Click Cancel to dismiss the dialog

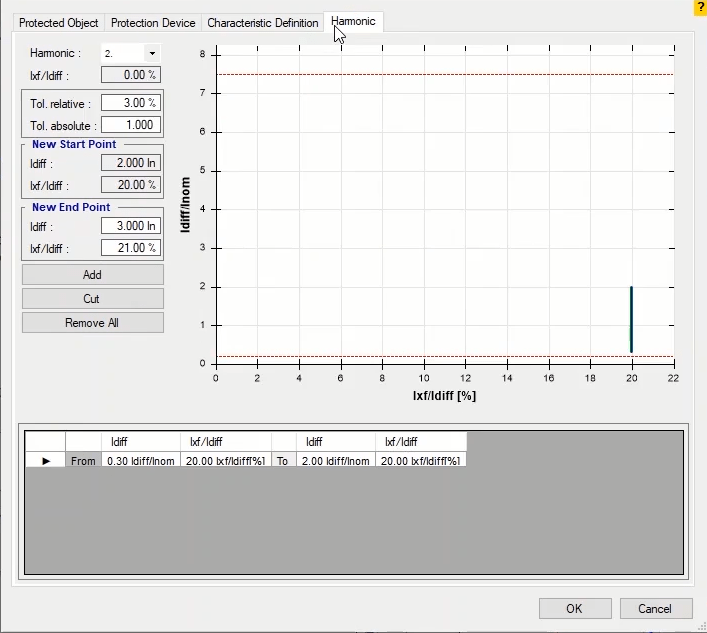[655, 608]
